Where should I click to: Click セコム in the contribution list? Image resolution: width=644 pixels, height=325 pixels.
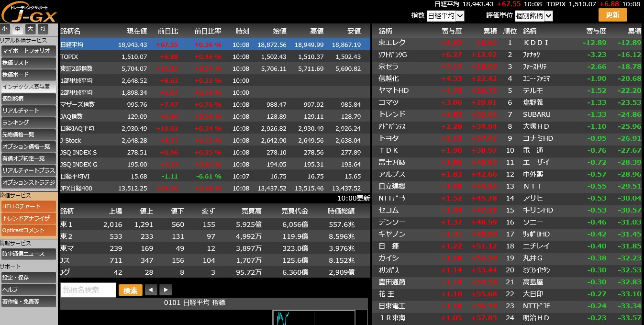tap(389, 210)
